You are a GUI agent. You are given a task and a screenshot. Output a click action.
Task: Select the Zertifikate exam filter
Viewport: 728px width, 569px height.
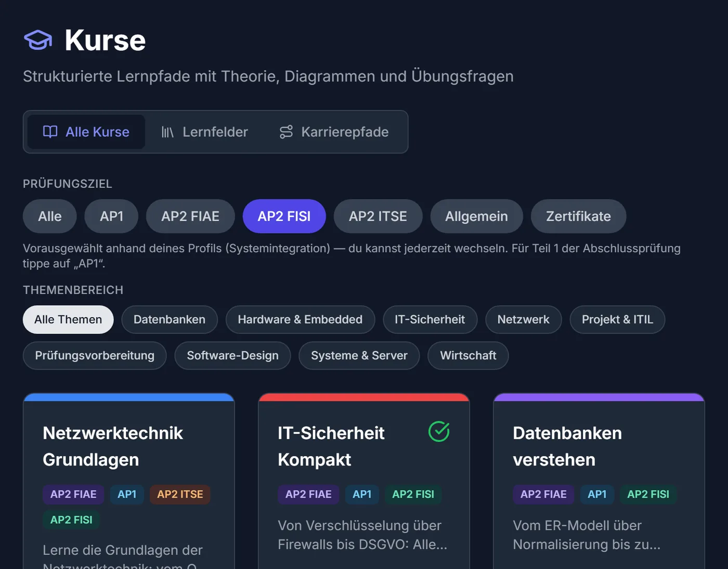pos(579,216)
